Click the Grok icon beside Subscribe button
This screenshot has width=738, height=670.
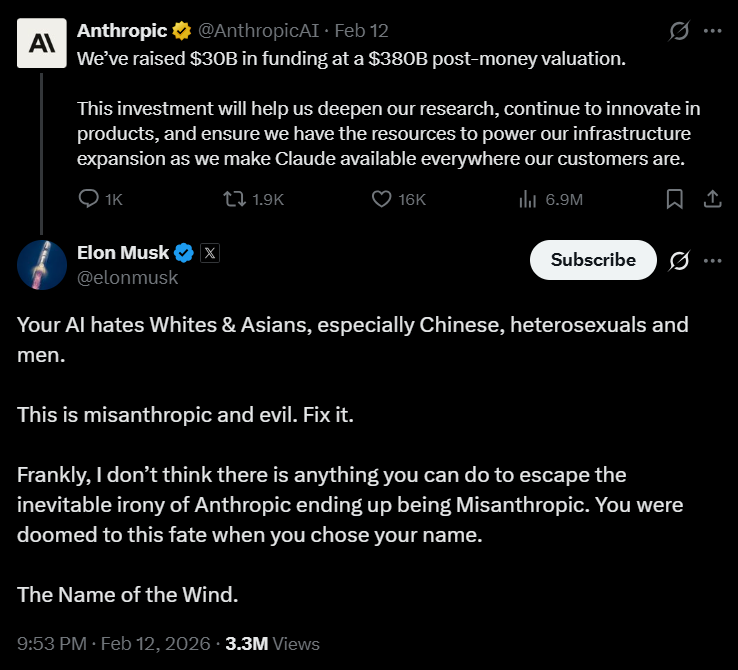679,260
